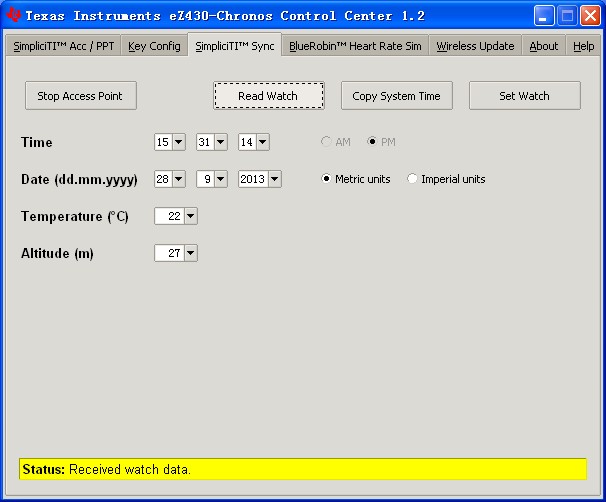Click the Altitude (m) label
Image resolution: width=606 pixels, height=502 pixels.
click(x=57, y=254)
